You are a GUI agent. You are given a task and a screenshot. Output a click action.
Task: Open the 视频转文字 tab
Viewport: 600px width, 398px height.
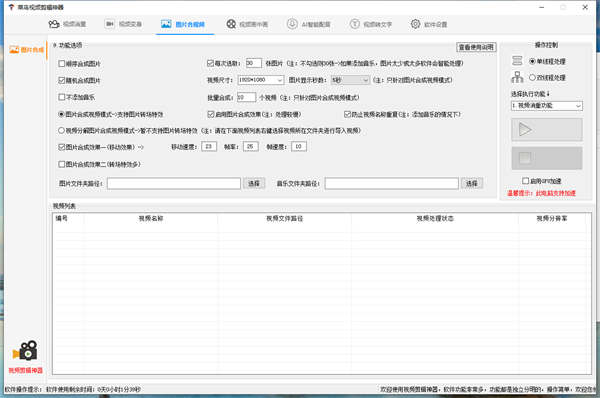370,24
